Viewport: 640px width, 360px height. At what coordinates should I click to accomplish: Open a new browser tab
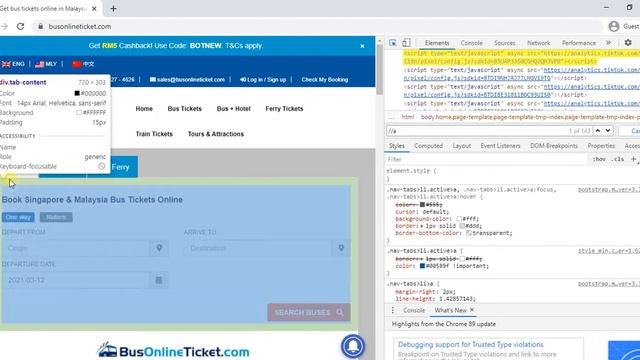pyautogui.click(x=113, y=9)
